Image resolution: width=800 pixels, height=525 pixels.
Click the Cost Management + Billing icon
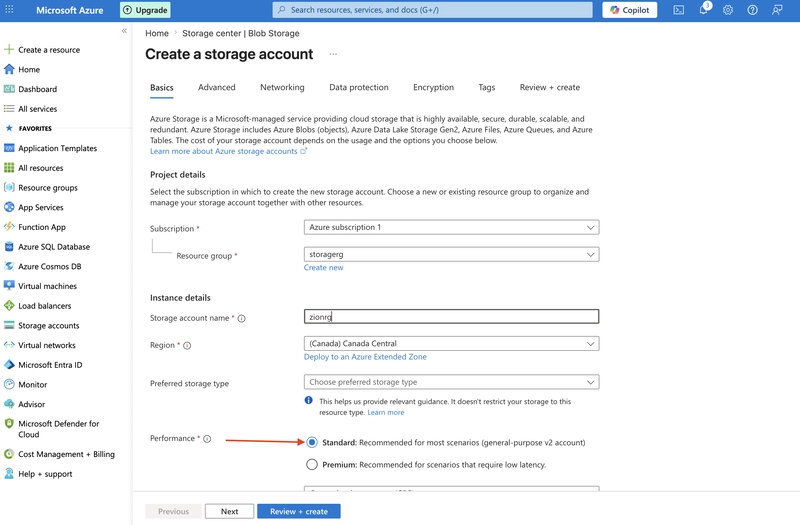coord(9,454)
